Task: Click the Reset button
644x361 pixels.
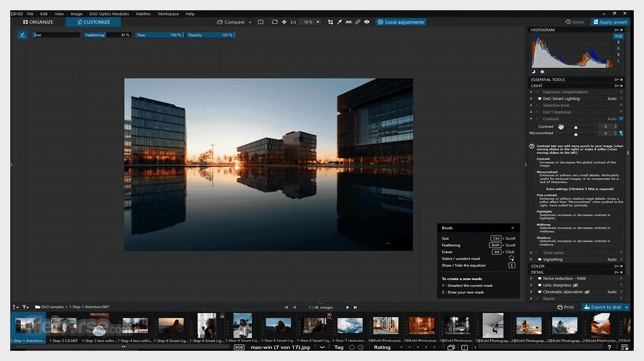Action: 575,22
